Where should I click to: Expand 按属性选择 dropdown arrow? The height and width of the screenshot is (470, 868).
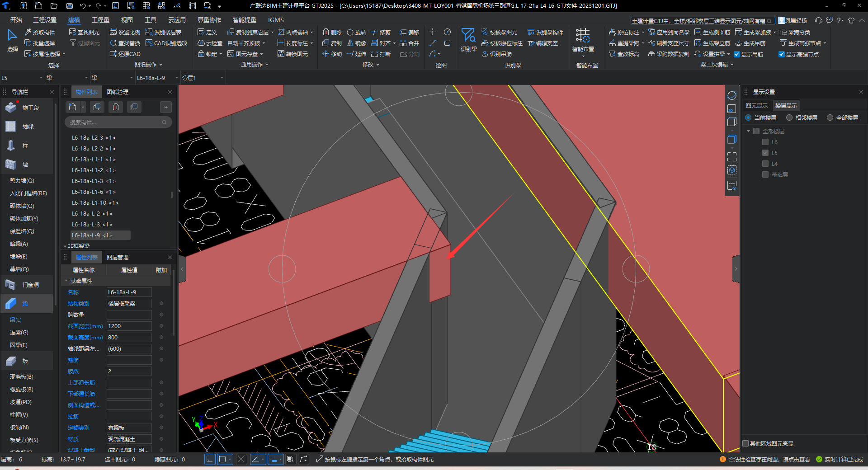(x=64, y=54)
